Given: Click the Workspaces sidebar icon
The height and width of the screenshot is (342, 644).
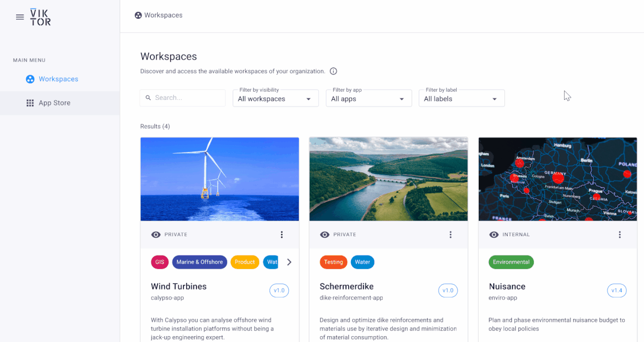Looking at the screenshot, I should [x=30, y=78].
